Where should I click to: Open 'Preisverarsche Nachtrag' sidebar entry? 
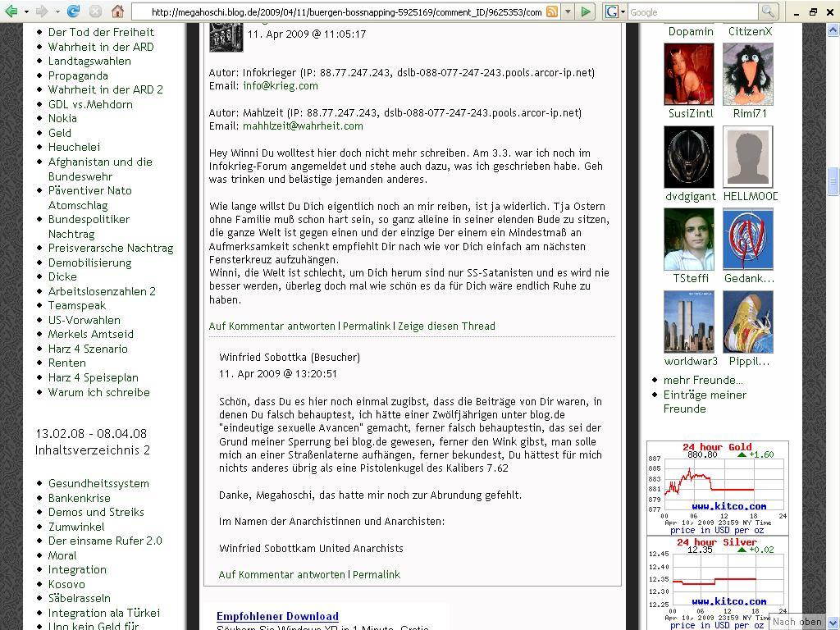click(x=111, y=248)
